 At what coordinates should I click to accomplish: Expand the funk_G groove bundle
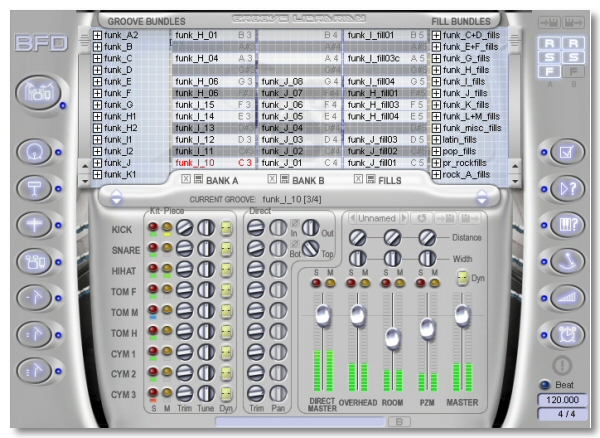click(x=97, y=105)
